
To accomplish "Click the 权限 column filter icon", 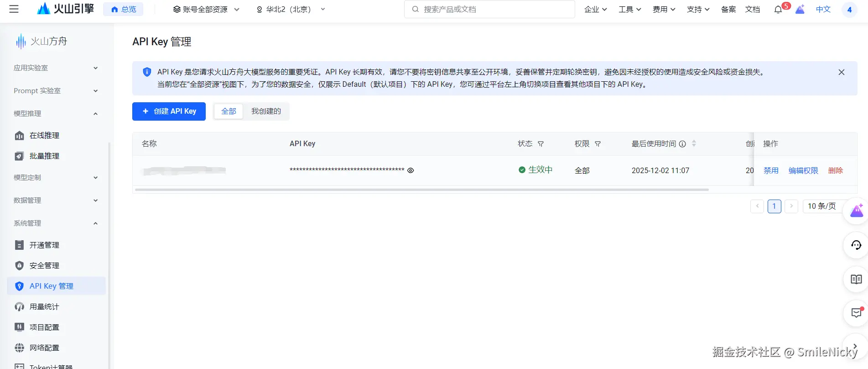I will coord(598,144).
